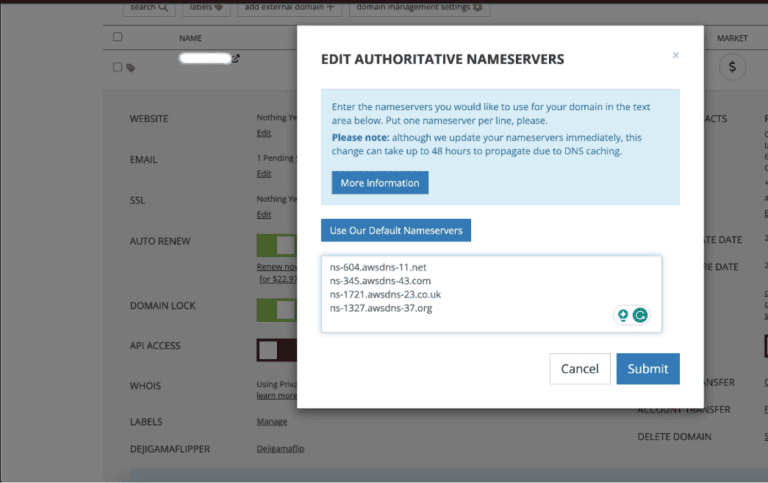Toggle the Auto Renew switch
Viewport: 768px width, 483px height.
pyautogui.click(x=277, y=245)
